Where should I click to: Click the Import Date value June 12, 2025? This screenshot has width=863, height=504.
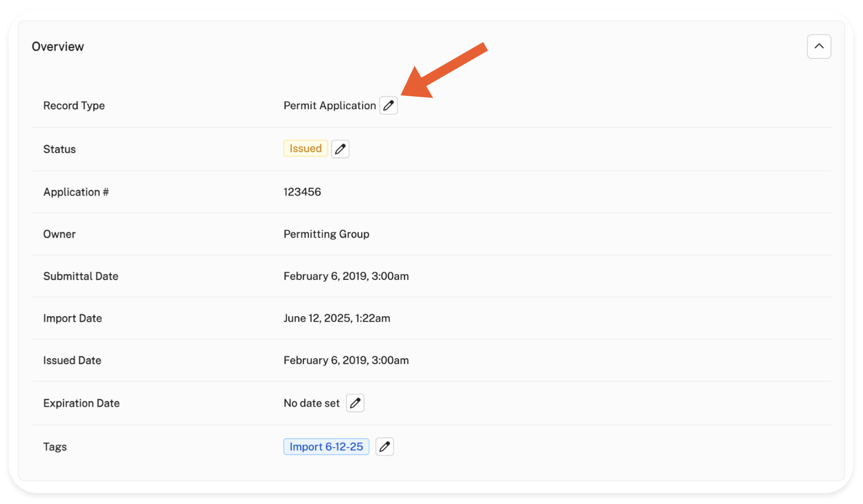[x=336, y=318]
